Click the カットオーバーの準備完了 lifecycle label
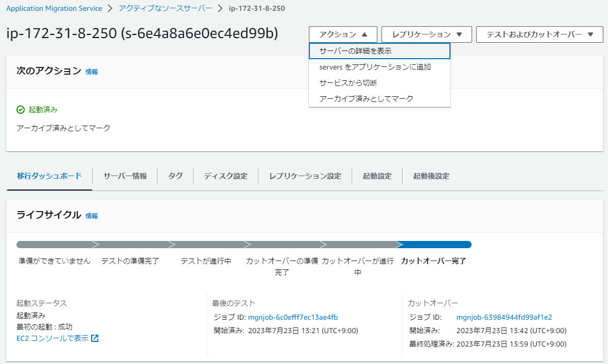This screenshot has height=364, width=608. tap(282, 267)
